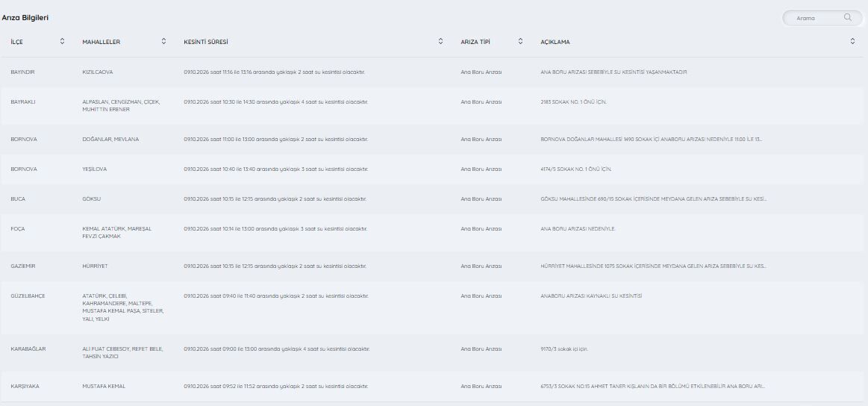Sort by ARIZA TİPİ column arrows

[x=520, y=42]
